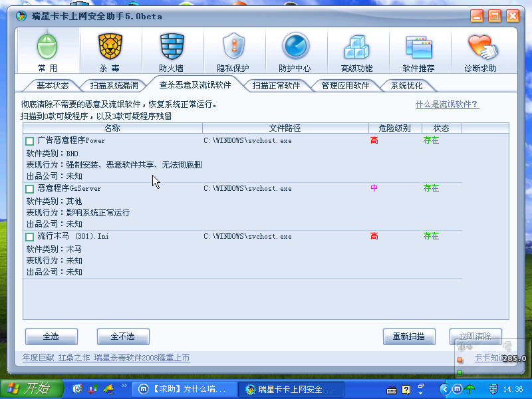Expand hidden tray icons arrow
The width and height of the screenshot is (532, 399).
click(x=445, y=389)
